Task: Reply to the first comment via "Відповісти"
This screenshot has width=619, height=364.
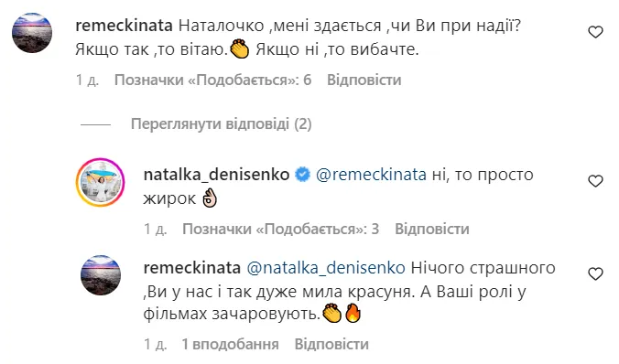Action: tap(364, 80)
